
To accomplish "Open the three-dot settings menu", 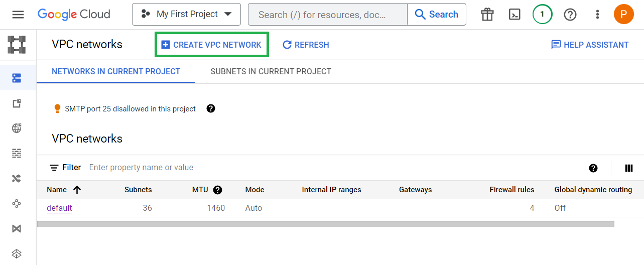I will (x=597, y=15).
